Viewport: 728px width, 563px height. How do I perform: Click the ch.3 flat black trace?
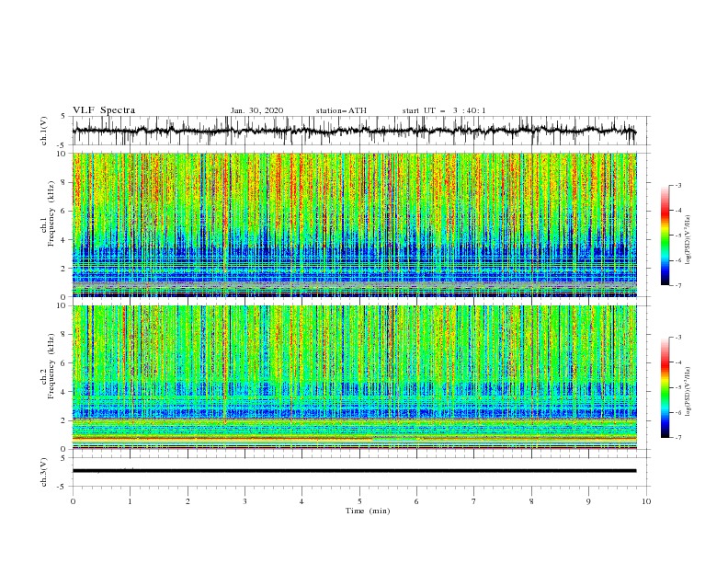point(354,471)
